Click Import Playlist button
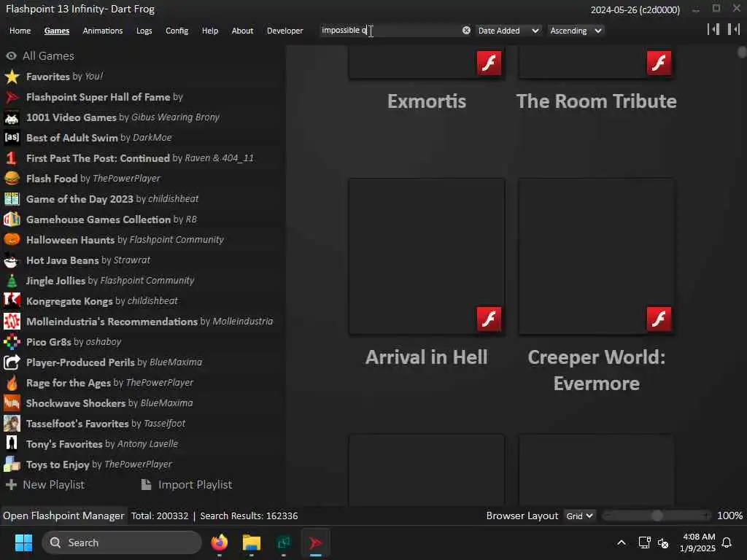 click(187, 485)
